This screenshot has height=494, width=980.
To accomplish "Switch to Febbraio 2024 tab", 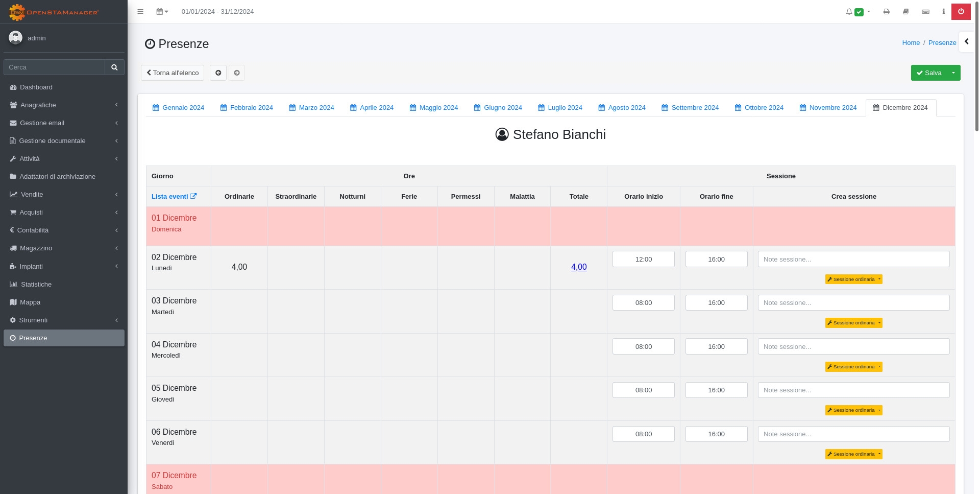I will (247, 107).
